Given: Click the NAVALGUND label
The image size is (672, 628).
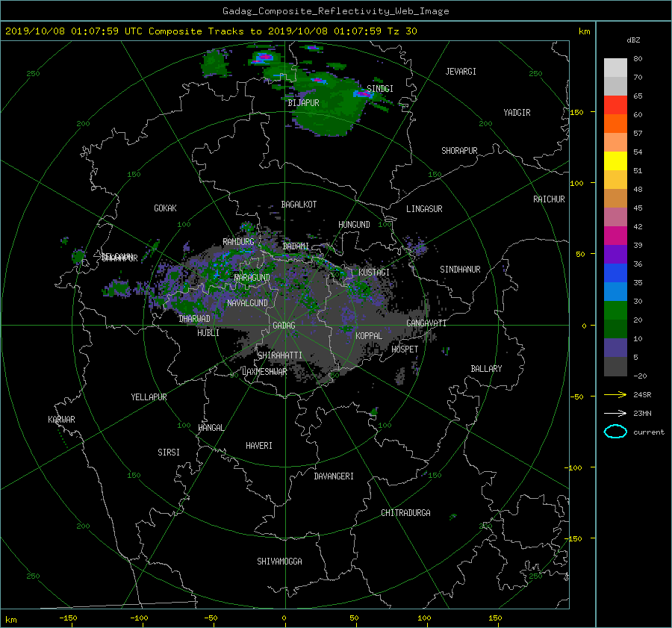Looking at the screenshot, I should pyautogui.click(x=247, y=303).
